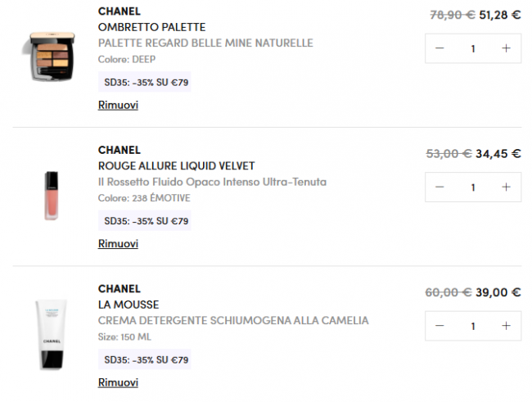Click the SD35 promo badge under La Mousse
The width and height of the screenshot is (532, 402).
coord(146,360)
